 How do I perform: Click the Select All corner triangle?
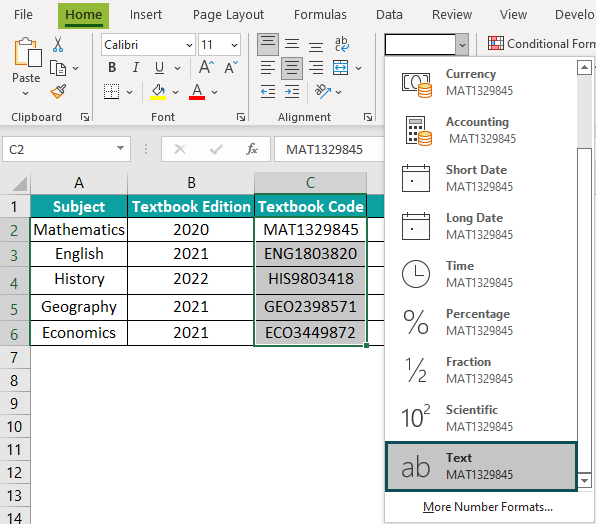[19, 184]
